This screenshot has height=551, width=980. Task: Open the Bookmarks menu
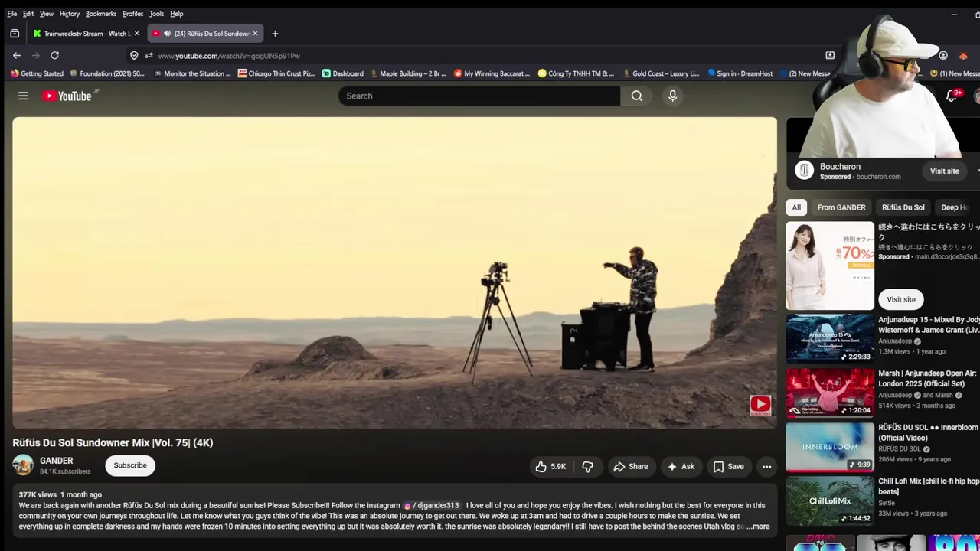pyautogui.click(x=101, y=14)
